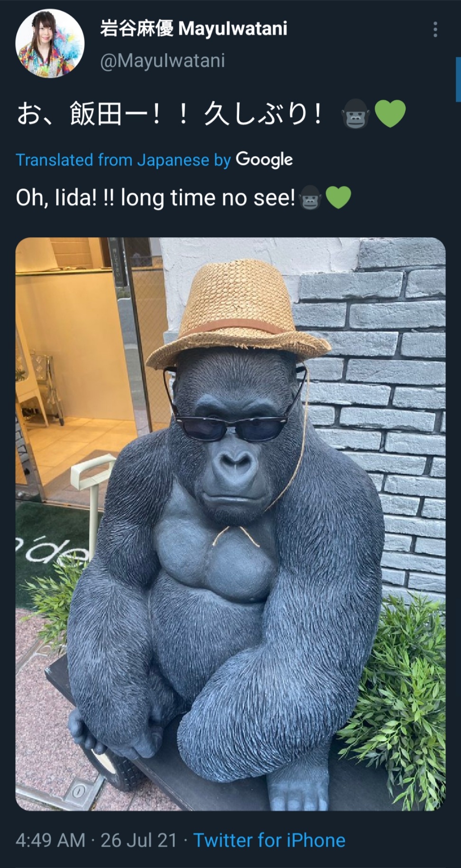Open the 'Twitter for iPhone' source link
Image resolution: width=461 pixels, height=868 pixels.
[x=269, y=840]
